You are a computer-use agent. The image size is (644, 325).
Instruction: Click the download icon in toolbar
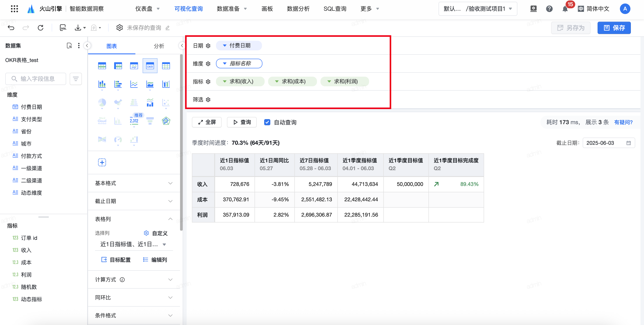click(78, 28)
